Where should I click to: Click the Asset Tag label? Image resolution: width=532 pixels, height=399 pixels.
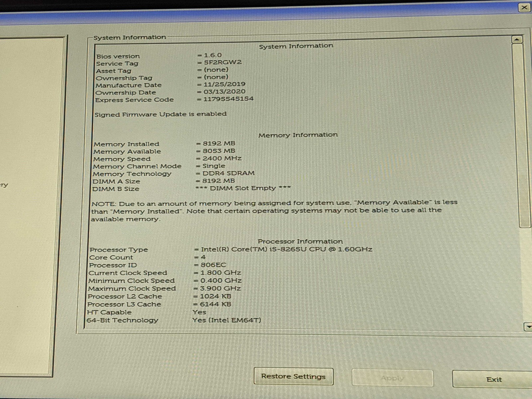pyautogui.click(x=113, y=71)
